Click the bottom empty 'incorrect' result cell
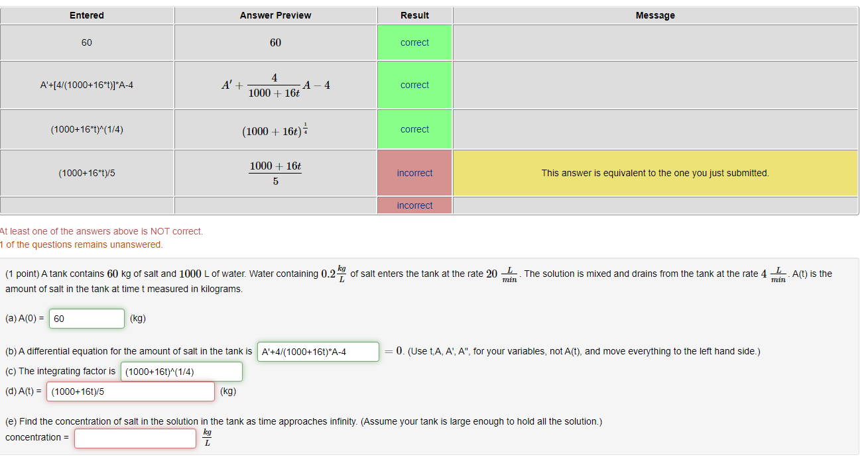 pos(414,205)
